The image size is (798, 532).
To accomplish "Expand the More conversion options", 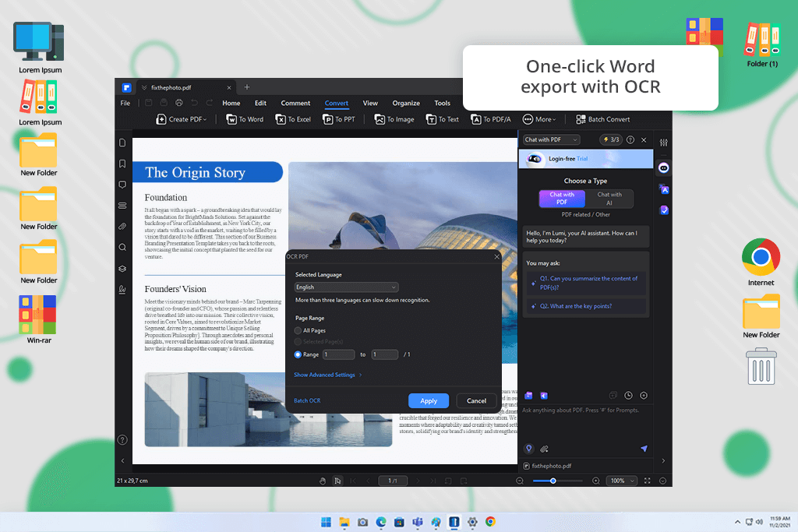I will (539, 119).
